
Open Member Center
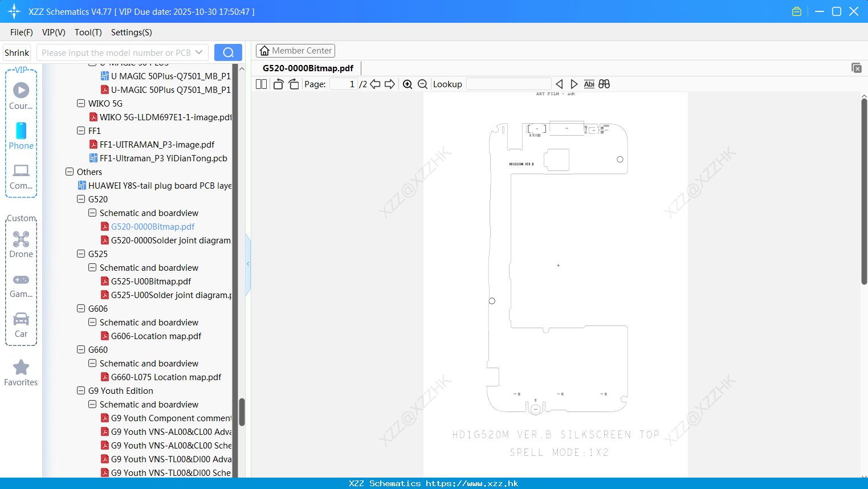pyautogui.click(x=295, y=51)
